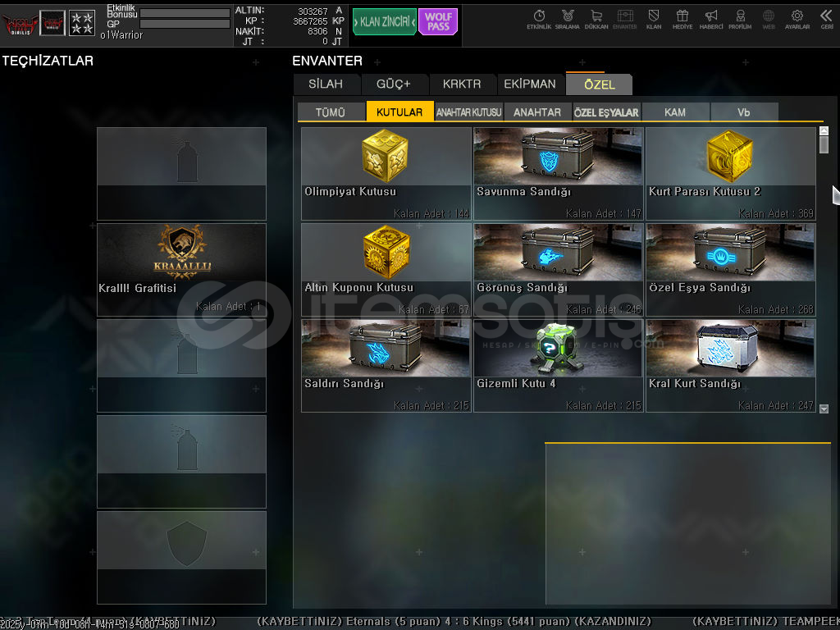Select the Olimpiyat Kutusu gold cube
The height and width of the screenshot is (630, 840).
(386, 174)
